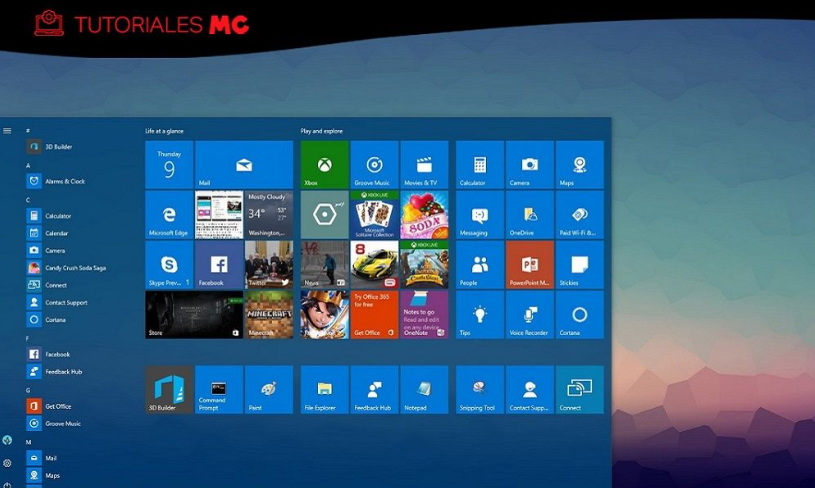The width and height of the screenshot is (815, 488).
Task: Open the weather tile showing Mostly Cloudy
Action: pos(269,215)
